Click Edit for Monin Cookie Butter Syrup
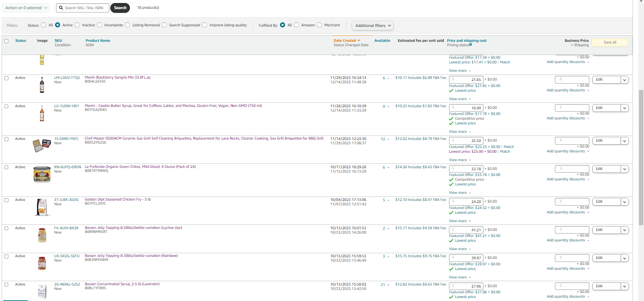The width and height of the screenshot is (644, 301). [x=607, y=108]
